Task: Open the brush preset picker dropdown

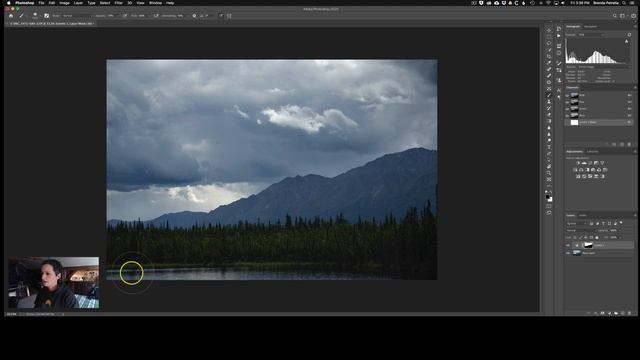Action: [35, 16]
